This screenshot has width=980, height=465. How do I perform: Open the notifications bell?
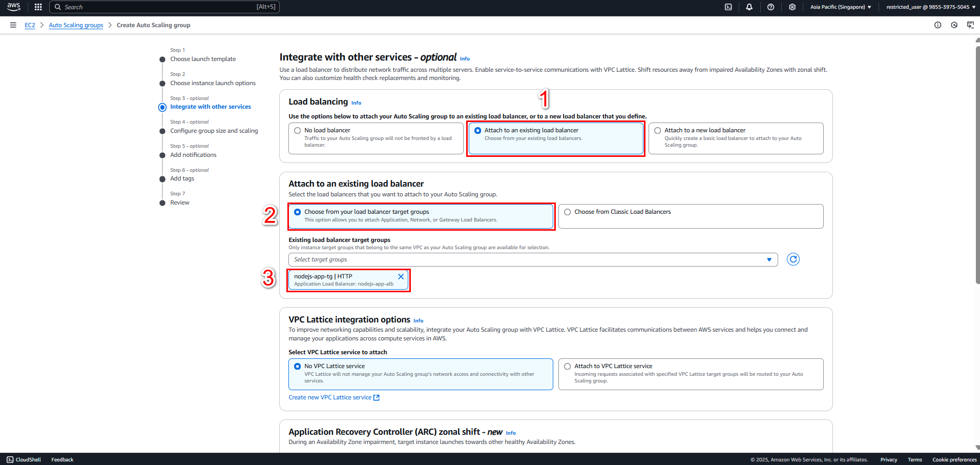coord(749,7)
